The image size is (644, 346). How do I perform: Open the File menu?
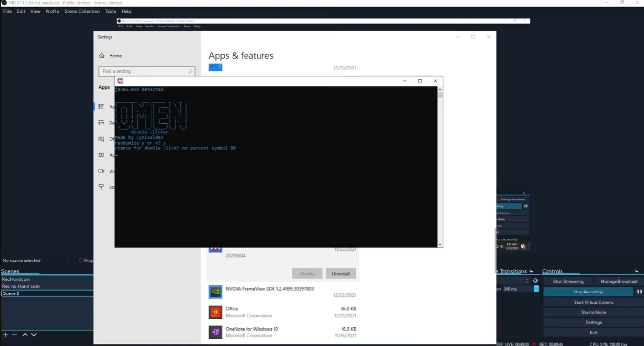[x=7, y=11]
